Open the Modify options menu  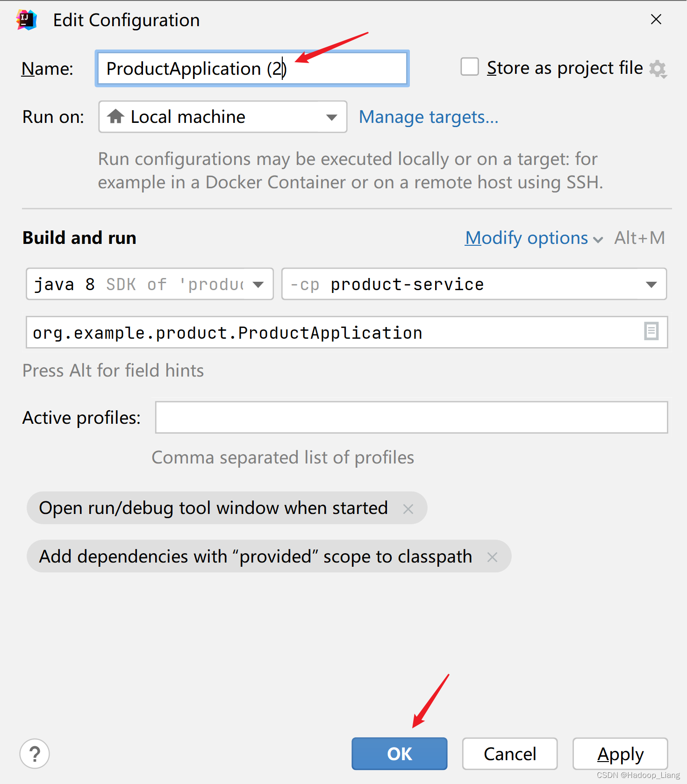tap(533, 238)
